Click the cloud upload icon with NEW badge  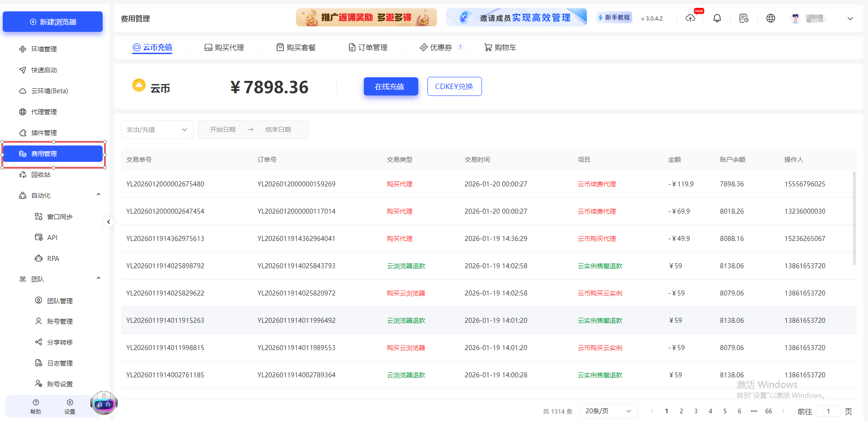[x=691, y=18]
